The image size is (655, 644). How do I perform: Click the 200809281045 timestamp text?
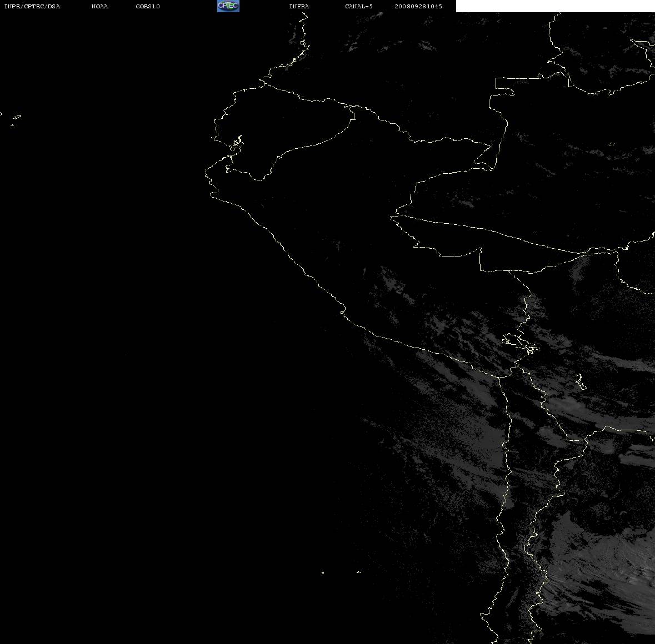click(418, 6)
